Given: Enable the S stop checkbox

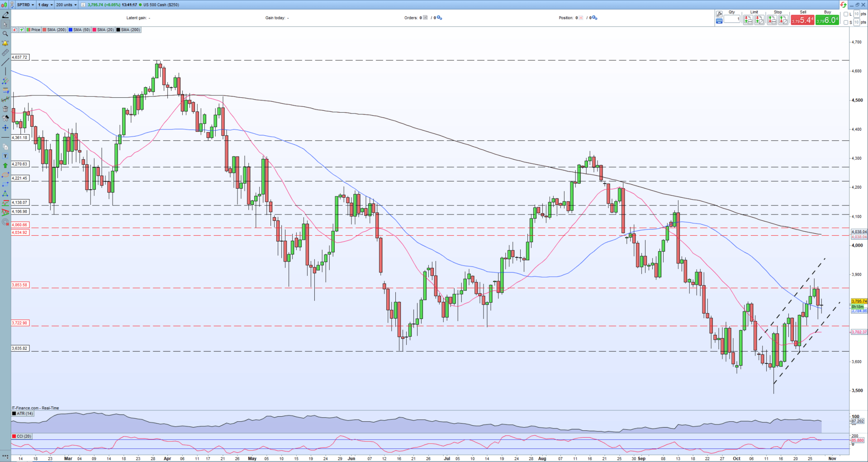Looking at the screenshot, I should [846, 22].
